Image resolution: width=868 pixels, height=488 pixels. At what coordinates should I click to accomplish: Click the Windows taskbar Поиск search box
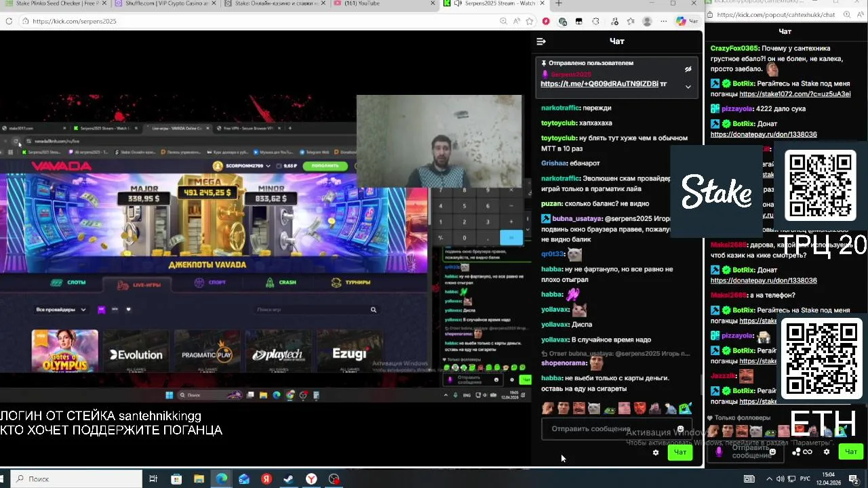pyautogui.click(x=77, y=479)
